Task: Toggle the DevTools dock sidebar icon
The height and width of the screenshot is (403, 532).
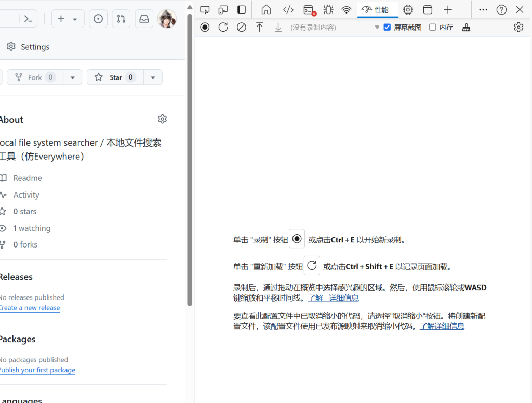Action: tap(242, 10)
